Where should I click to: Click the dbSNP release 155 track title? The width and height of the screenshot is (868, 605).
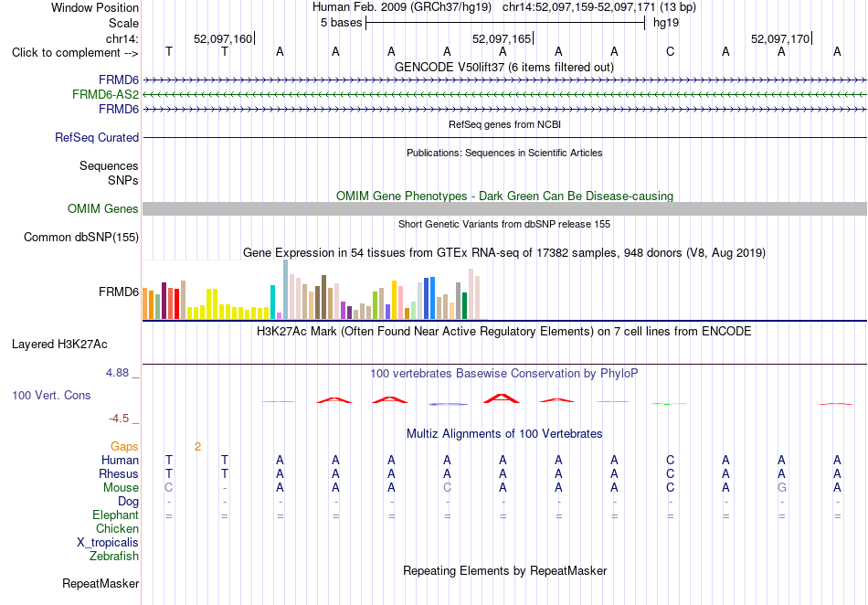coord(503,224)
